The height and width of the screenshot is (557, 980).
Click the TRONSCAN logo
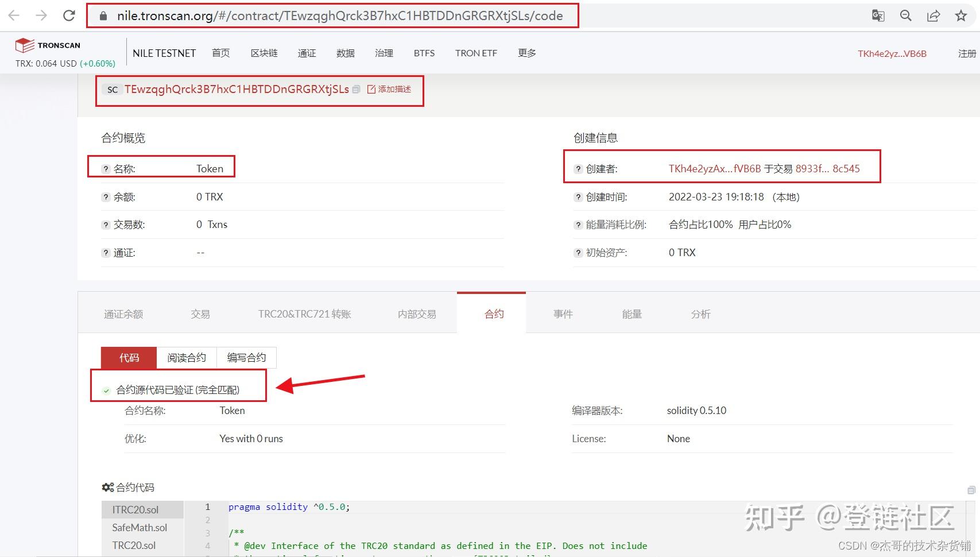48,45
